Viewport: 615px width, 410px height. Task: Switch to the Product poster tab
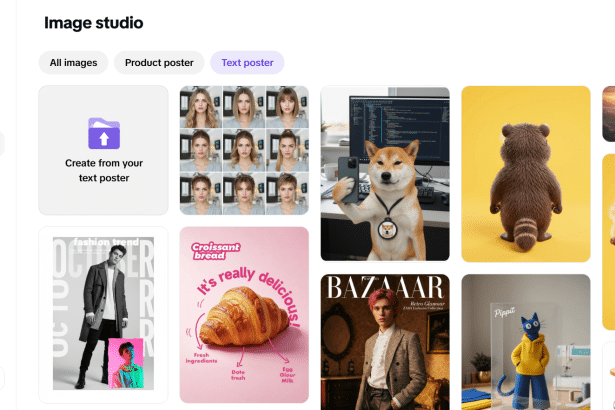click(159, 62)
